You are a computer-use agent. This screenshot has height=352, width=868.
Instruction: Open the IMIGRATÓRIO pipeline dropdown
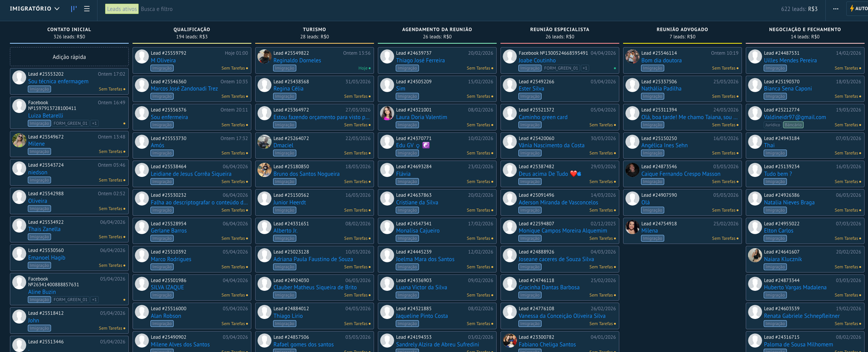pyautogui.click(x=35, y=9)
